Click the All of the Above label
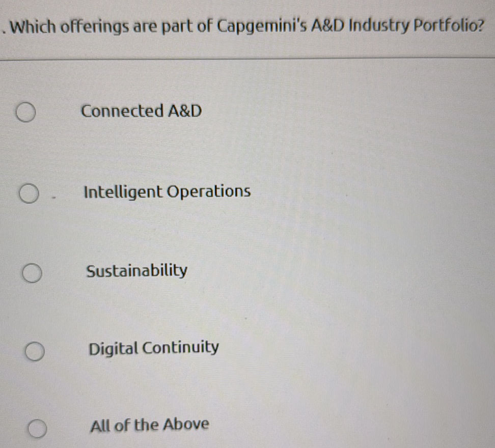The image size is (495, 448). (149, 425)
